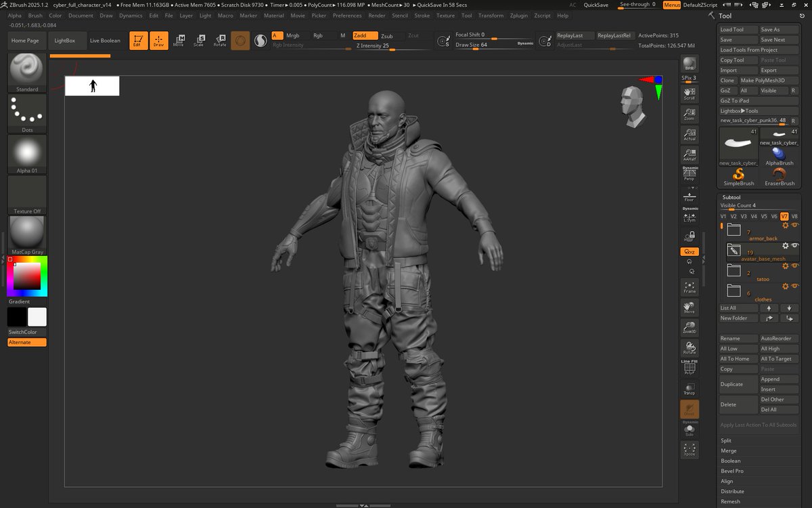
Task: Enable PolyF line fill display
Action: point(690,368)
